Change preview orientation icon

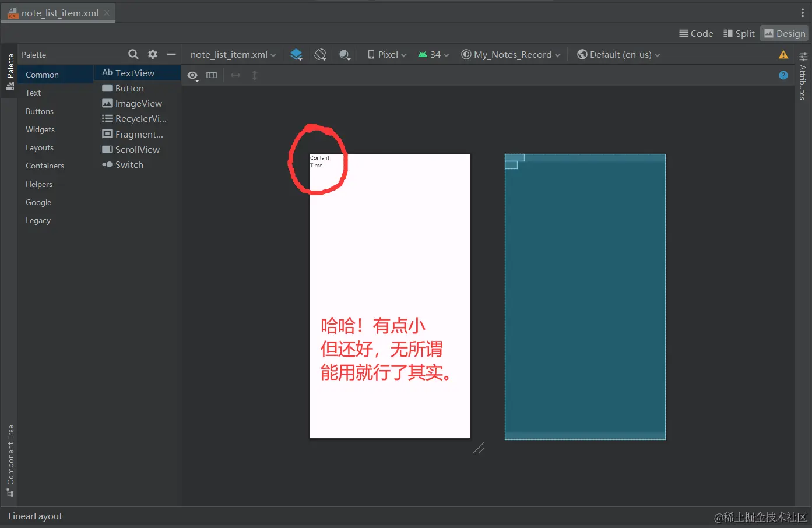pyautogui.click(x=320, y=54)
